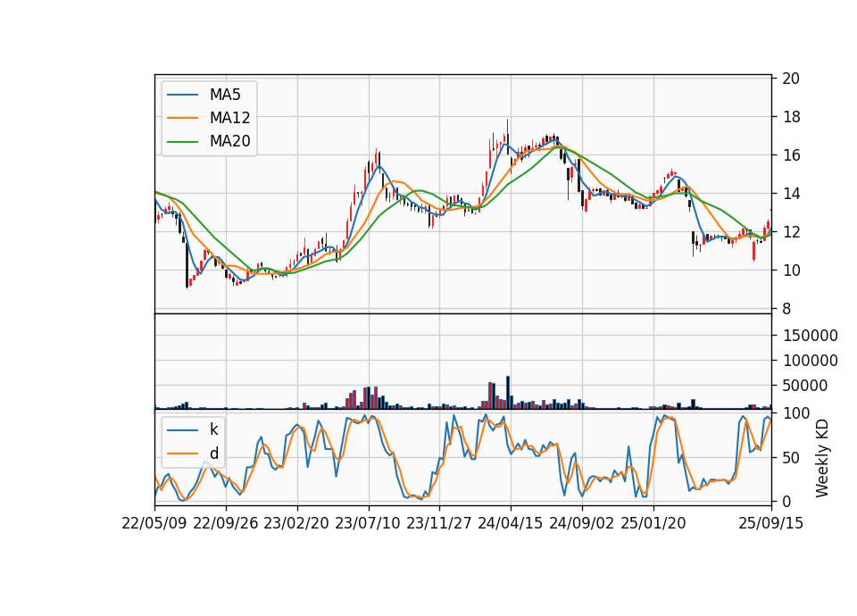The height and width of the screenshot is (616, 857).
Task: Click the orange d legend line
Action: pyautogui.click(x=182, y=454)
